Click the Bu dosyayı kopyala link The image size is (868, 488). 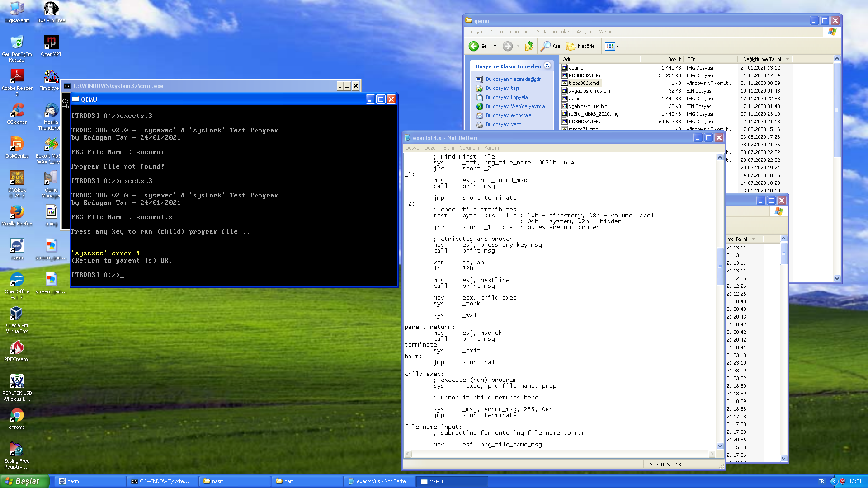(507, 97)
